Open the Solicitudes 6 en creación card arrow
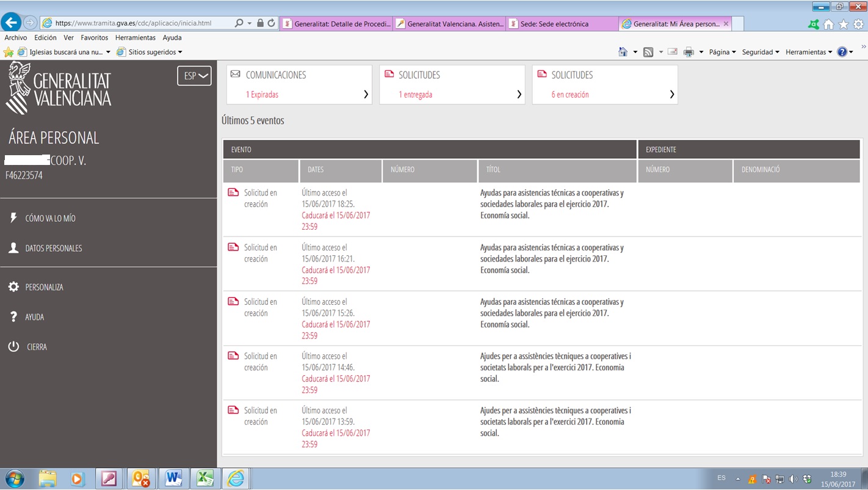 coord(671,94)
